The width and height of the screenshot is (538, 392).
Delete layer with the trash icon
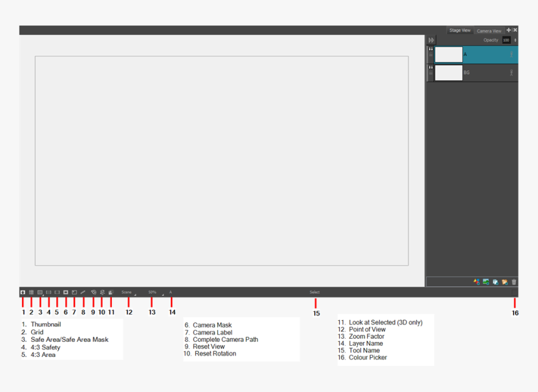point(514,282)
